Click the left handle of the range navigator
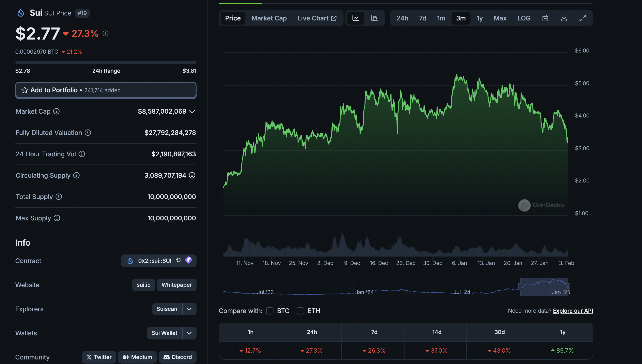Screen dimensions: 642x364 520,287
